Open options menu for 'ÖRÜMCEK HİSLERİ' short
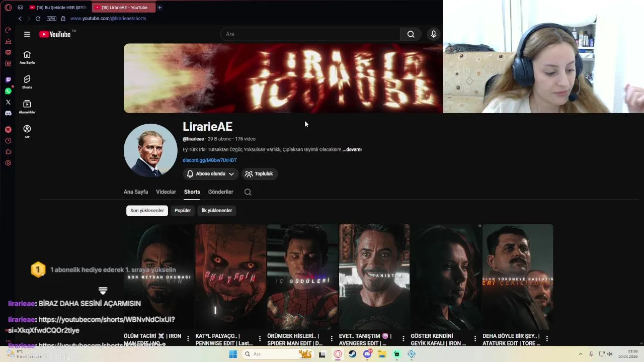The image size is (644, 362). (332, 338)
